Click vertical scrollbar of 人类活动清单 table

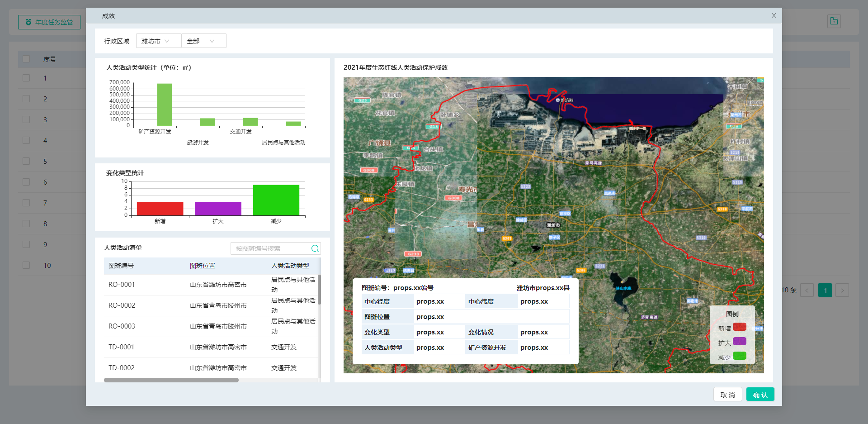(x=319, y=290)
